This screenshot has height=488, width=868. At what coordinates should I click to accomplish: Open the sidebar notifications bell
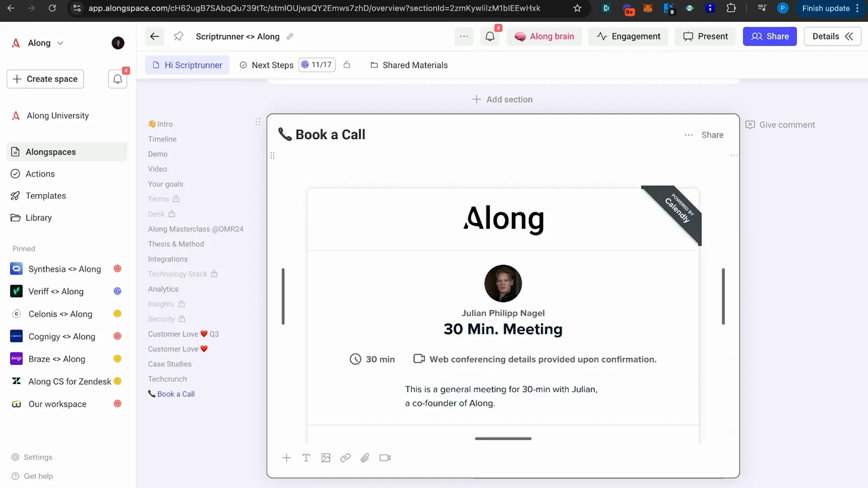tap(118, 79)
